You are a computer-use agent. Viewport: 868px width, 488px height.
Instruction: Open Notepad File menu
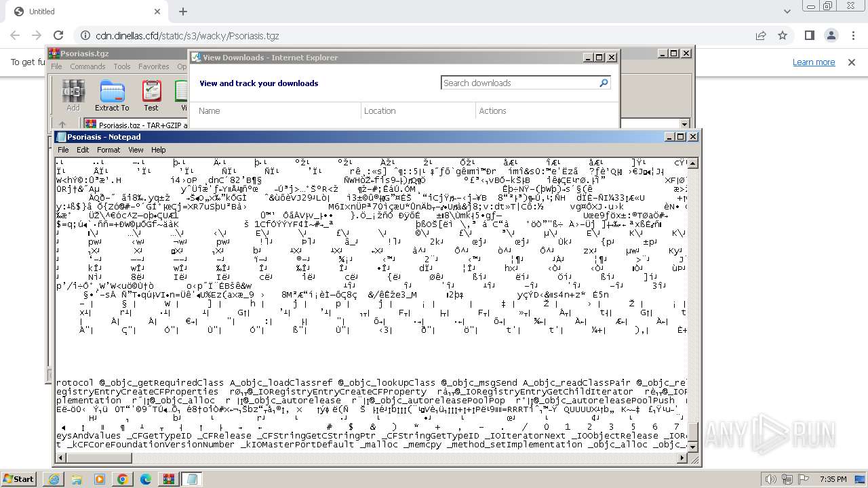63,150
